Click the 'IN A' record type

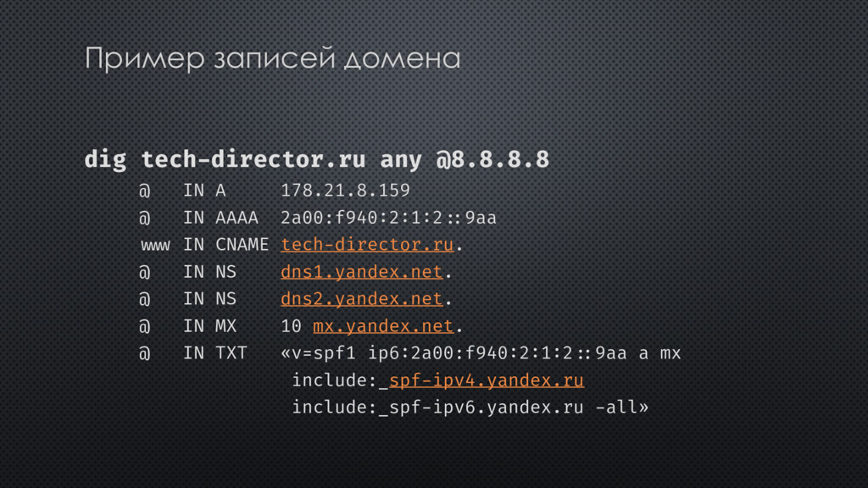pos(205,191)
